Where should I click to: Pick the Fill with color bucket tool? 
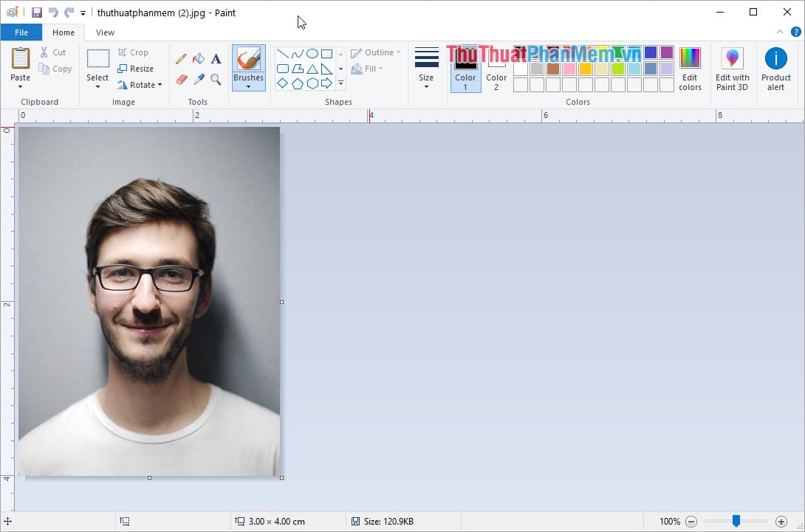[x=199, y=59]
